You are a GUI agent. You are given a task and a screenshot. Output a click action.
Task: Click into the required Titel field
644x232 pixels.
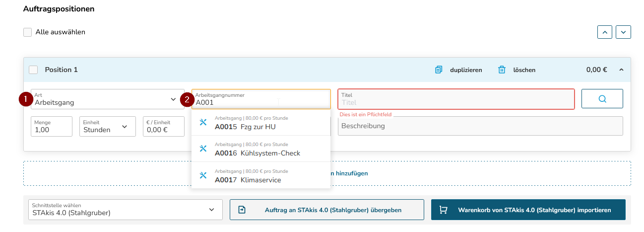[x=456, y=99]
